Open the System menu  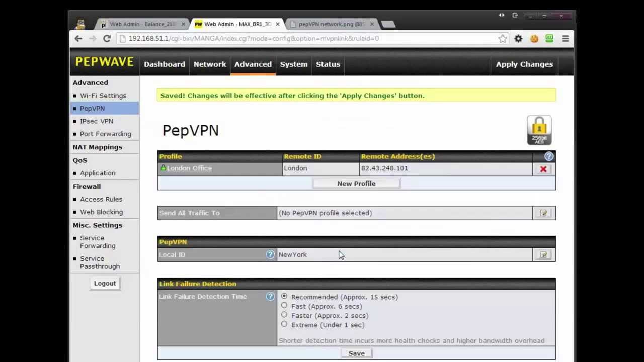(294, 64)
